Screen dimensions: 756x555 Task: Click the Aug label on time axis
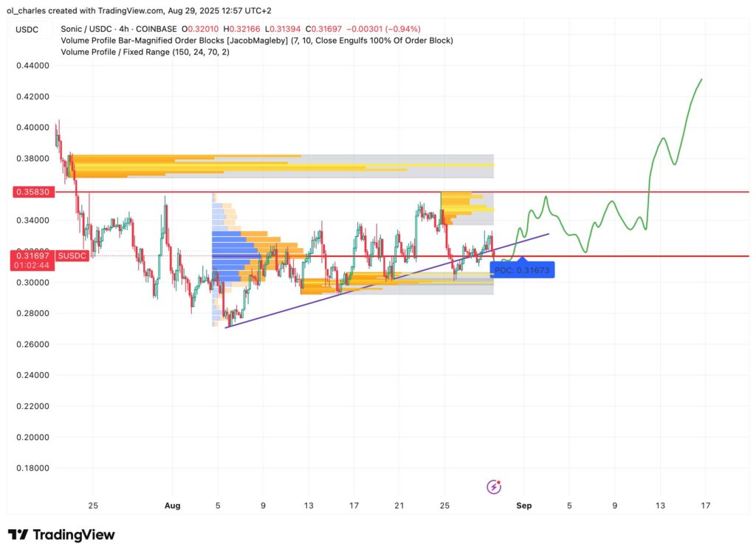coord(172,506)
